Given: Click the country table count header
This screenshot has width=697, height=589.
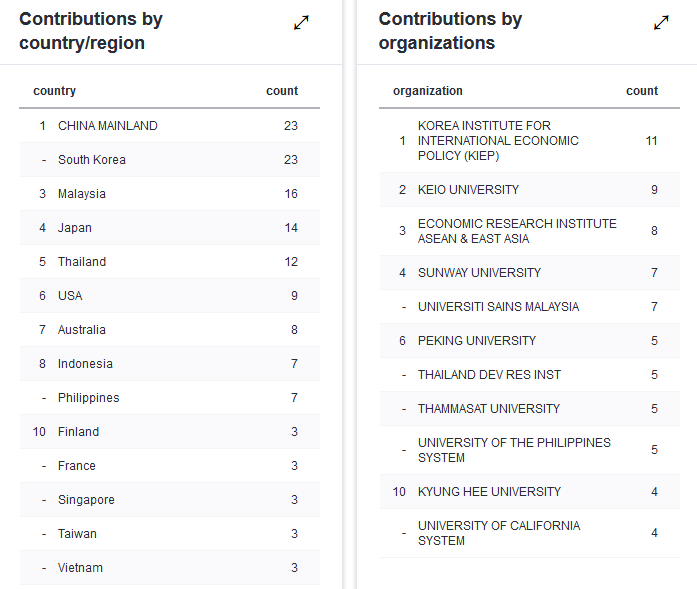Looking at the screenshot, I should click(282, 91).
